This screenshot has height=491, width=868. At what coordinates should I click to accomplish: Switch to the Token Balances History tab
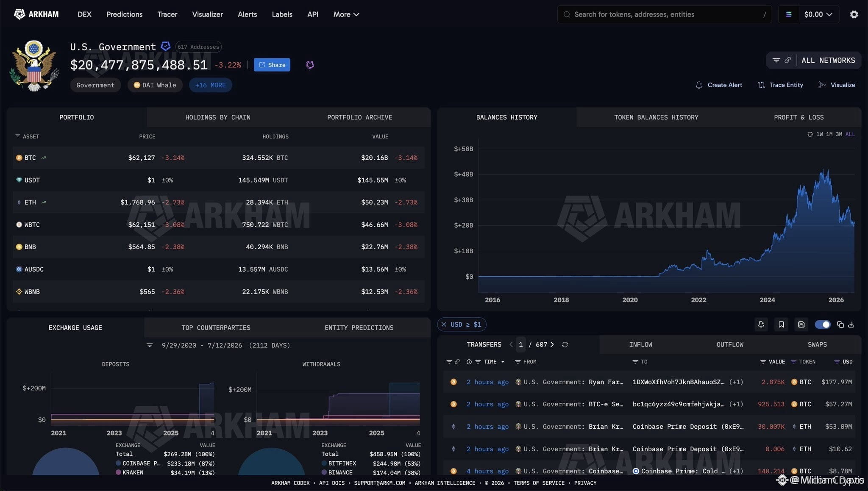tap(656, 117)
